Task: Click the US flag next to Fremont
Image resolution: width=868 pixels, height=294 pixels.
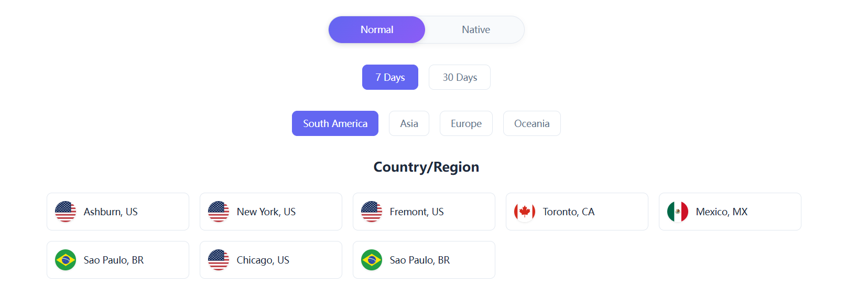Action: [372, 212]
